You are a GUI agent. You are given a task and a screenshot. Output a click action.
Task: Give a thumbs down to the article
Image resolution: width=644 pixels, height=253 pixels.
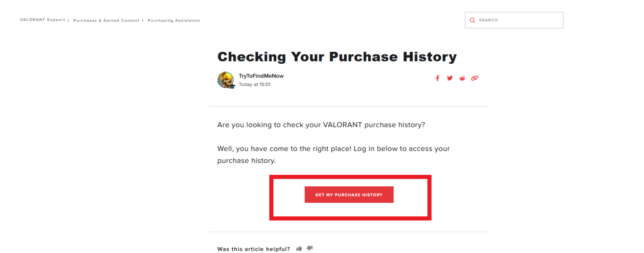309,248
